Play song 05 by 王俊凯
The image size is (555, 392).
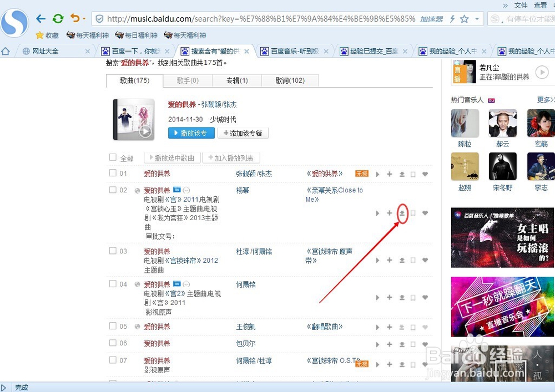pyautogui.click(x=377, y=327)
